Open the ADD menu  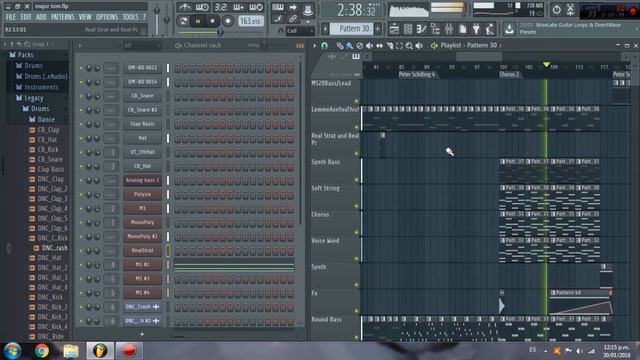pyautogui.click(x=41, y=17)
